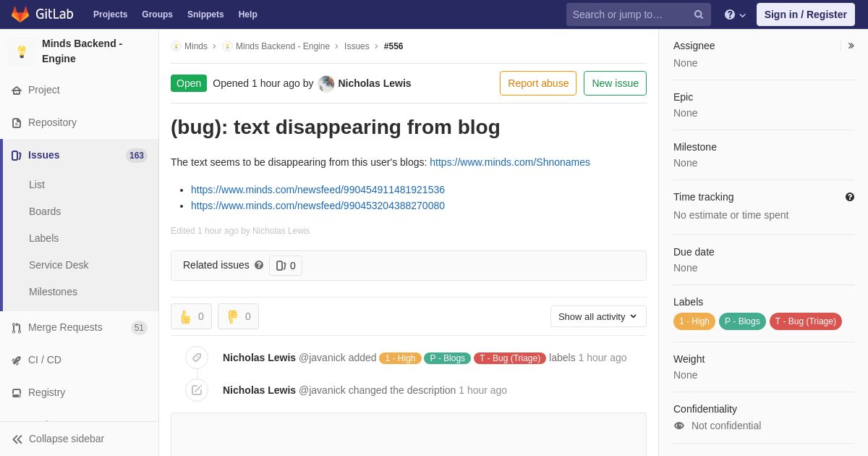Open the Snippets menu
The height and width of the screenshot is (456, 868).
pos(205,14)
